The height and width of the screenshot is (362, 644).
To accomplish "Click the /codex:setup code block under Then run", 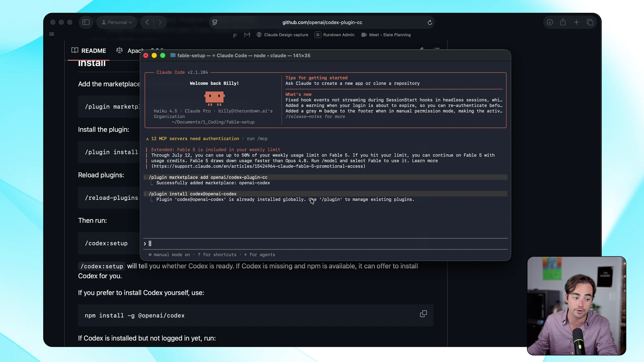I will 109,243.
